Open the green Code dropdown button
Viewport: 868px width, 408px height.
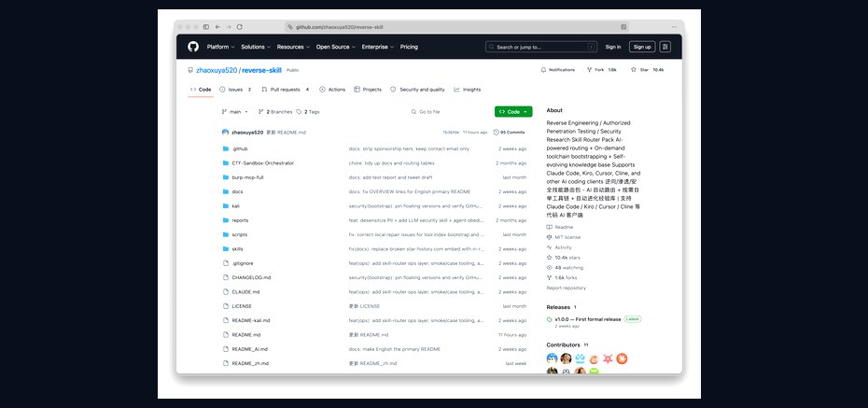(513, 112)
